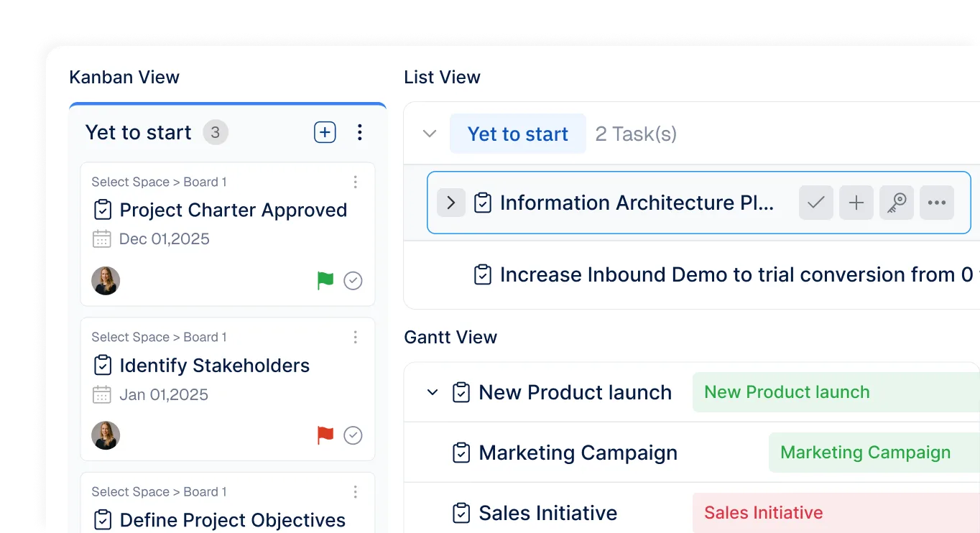
Task: Open more options on Information Architecture row
Action: point(937,203)
